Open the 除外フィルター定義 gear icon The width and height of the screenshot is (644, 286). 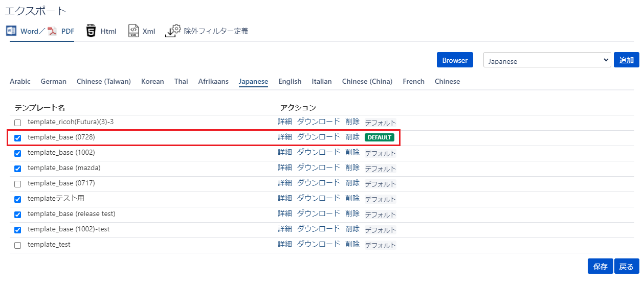click(x=173, y=31)
